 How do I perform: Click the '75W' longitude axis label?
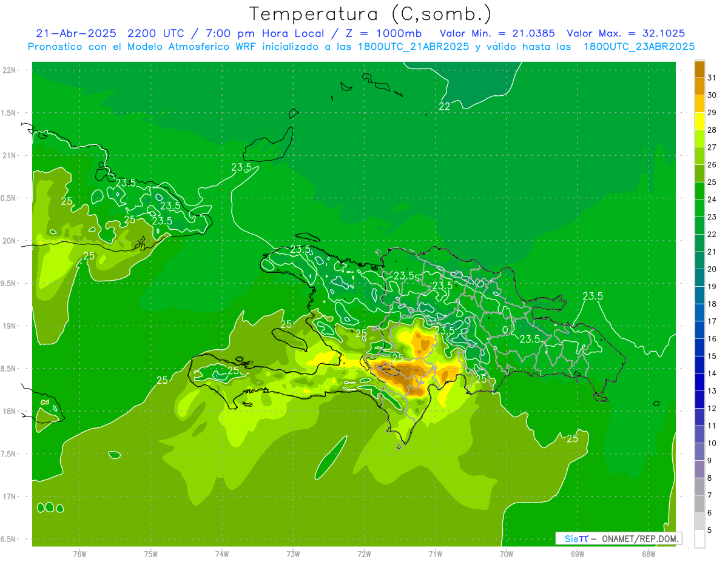point(150,554)
